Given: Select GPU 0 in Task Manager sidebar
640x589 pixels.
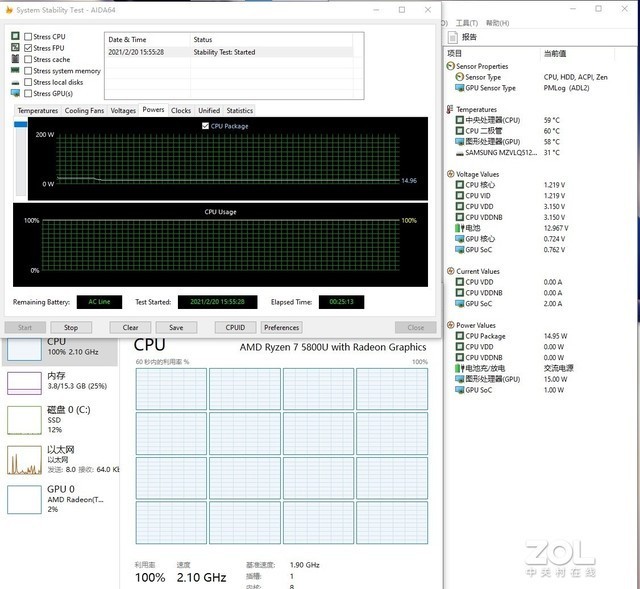Looking at the screenshot, I should pos(60,499).
